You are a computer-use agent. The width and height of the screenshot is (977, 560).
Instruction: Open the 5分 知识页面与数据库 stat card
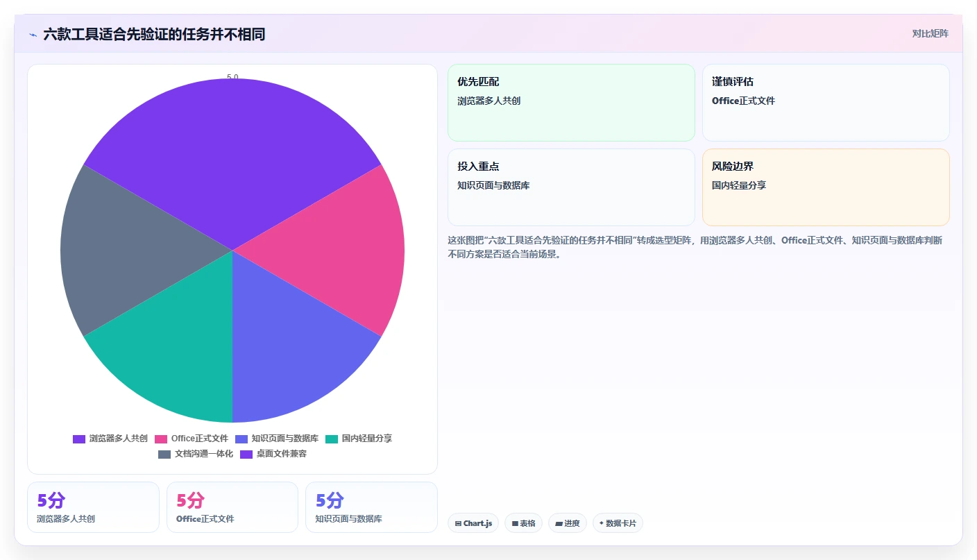point(371,507)
